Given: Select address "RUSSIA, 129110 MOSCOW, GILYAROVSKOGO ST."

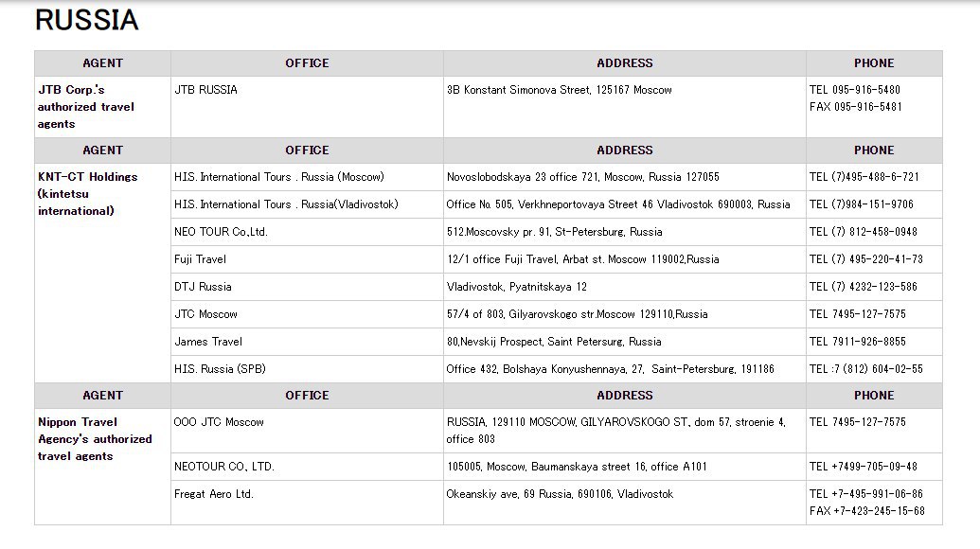Looking at the screenshot, I should pyautogui.click(x=567, y=423).
